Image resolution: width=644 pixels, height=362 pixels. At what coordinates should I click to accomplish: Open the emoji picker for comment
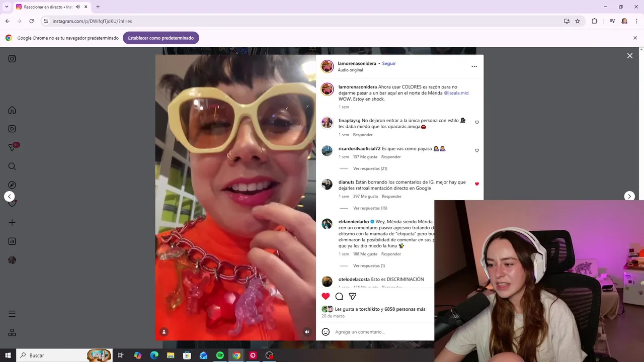click(326, 332)
